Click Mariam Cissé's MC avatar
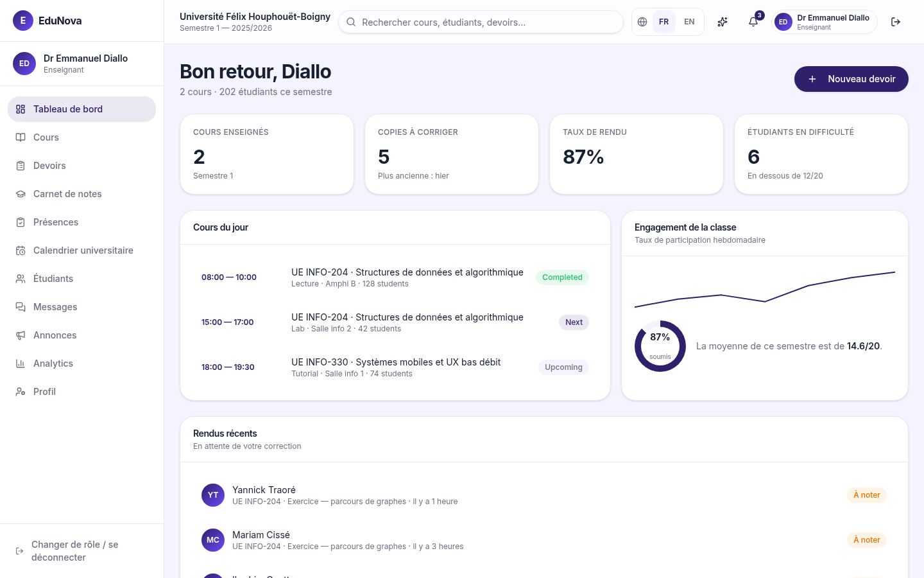Screen dimensions: 924x578 tap(213, 540)
